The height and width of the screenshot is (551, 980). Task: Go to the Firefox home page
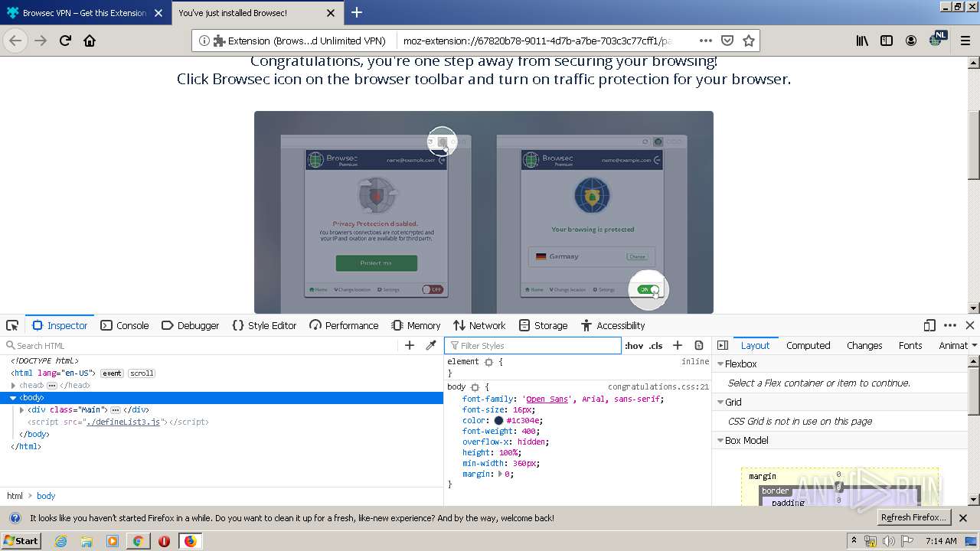(90, 41)
